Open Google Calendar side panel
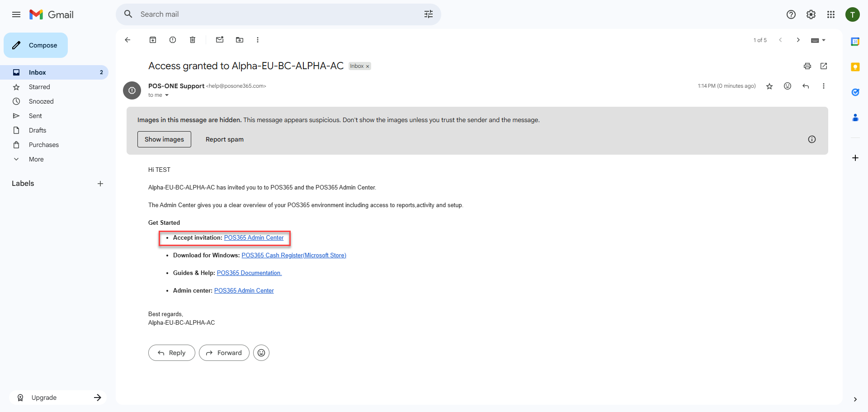This screenshot has height=412, width=868. (x=855, y=42)
